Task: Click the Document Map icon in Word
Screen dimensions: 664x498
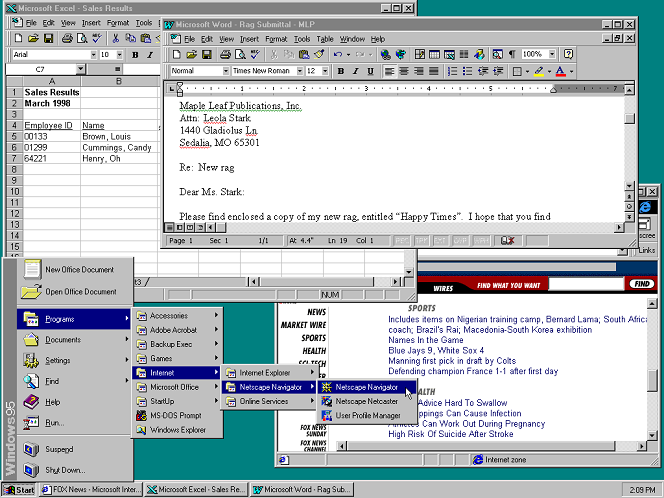Action: [x=498, y=54]
